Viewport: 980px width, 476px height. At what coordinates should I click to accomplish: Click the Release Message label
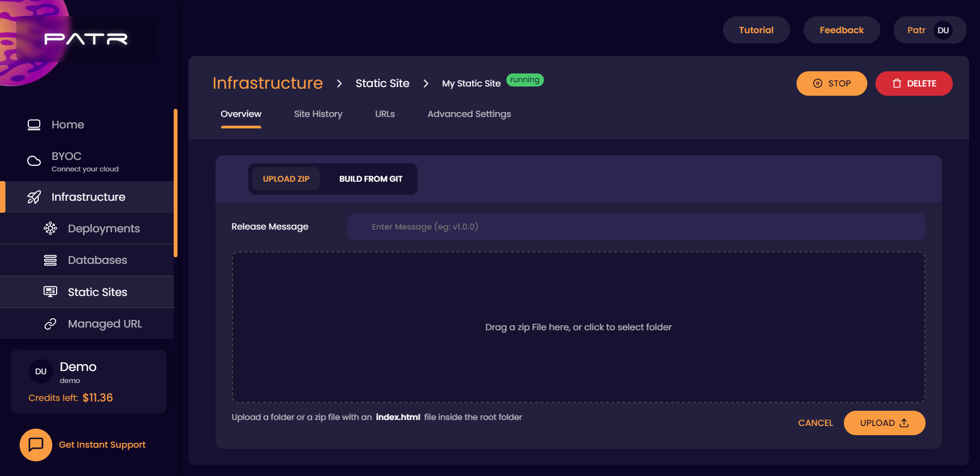pos(270,227)
